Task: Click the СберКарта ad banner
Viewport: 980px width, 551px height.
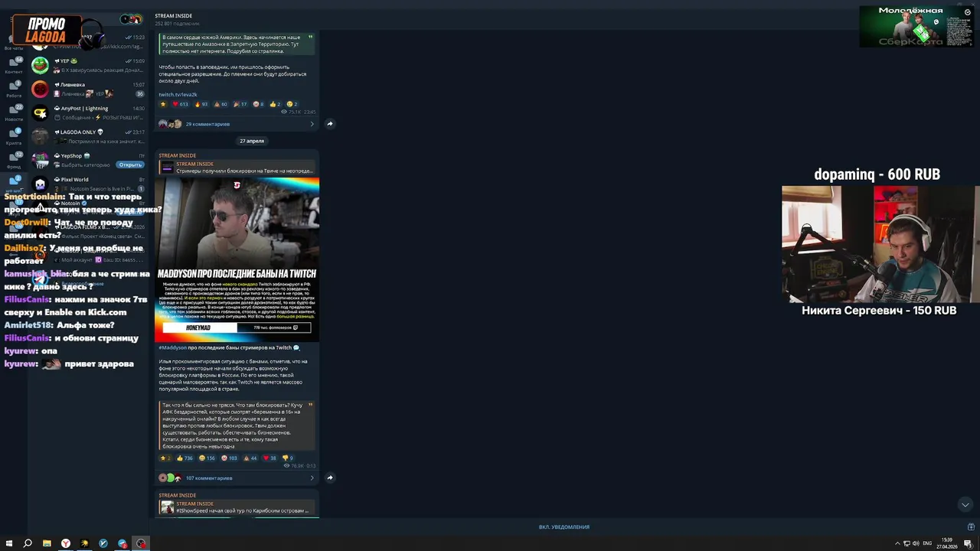Action: tap(916, 27)
